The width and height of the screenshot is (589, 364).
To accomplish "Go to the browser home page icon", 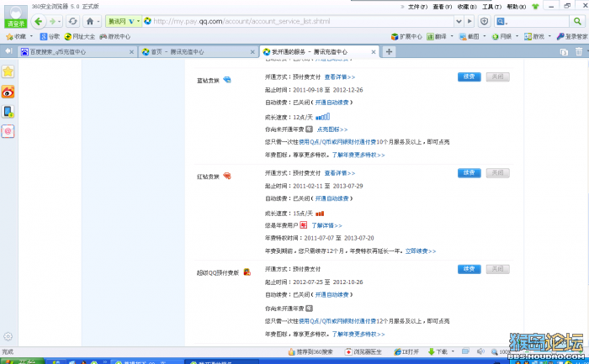I will coord(90,21).
